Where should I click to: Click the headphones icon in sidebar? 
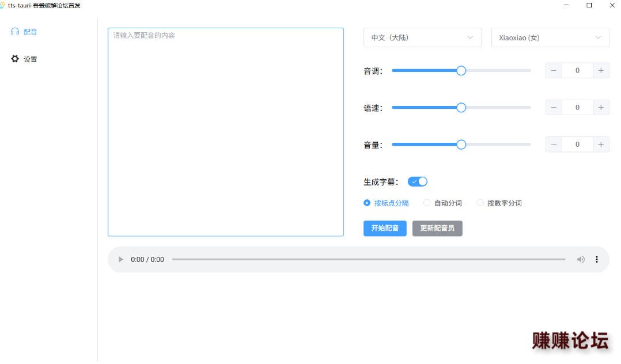[x=15, y=32]
